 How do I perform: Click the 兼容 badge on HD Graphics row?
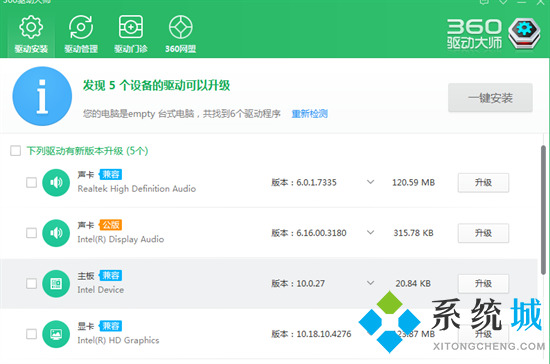(x=110, y=326)
